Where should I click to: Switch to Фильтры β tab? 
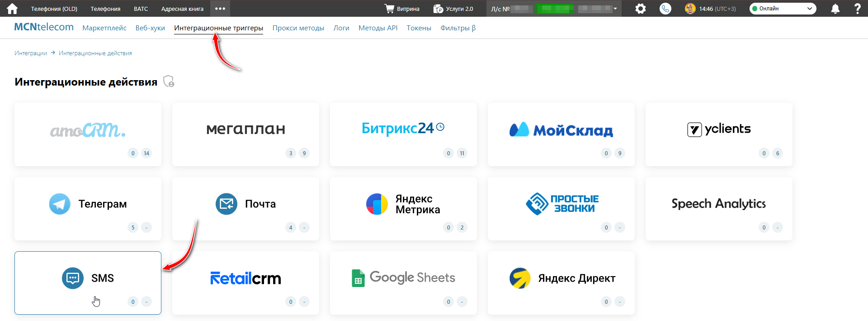click(x=458, y=28)
